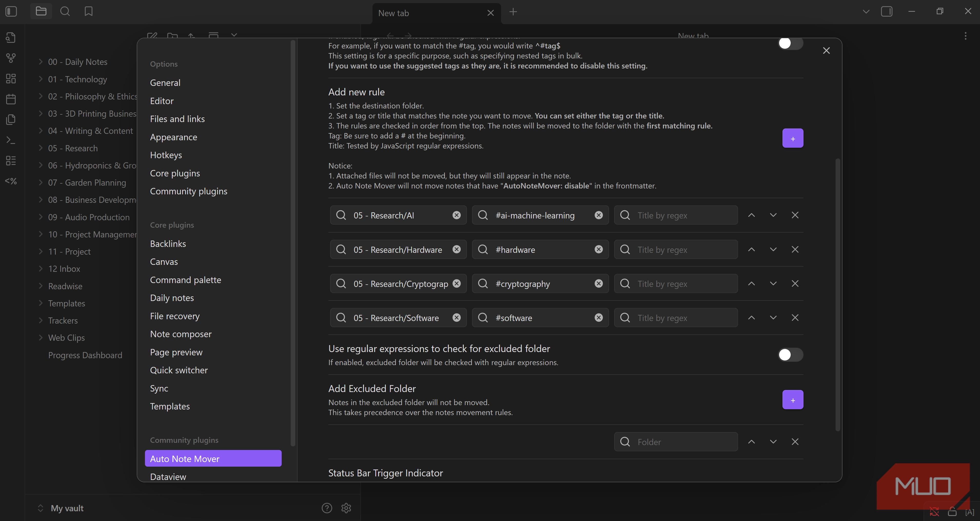The width and height of the screenshot is (980, 521).
Task: Clear the #cryptography tag field
Action: 599,284
